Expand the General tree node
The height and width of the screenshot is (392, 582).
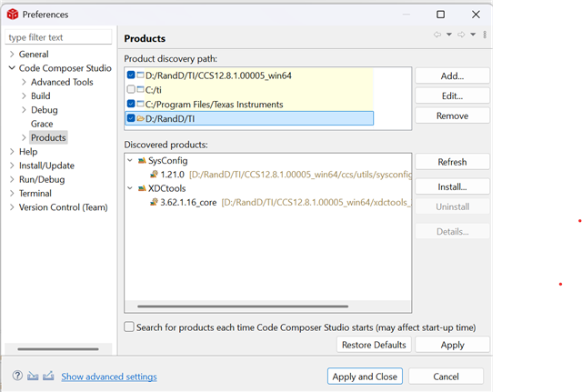pos(12,55)
